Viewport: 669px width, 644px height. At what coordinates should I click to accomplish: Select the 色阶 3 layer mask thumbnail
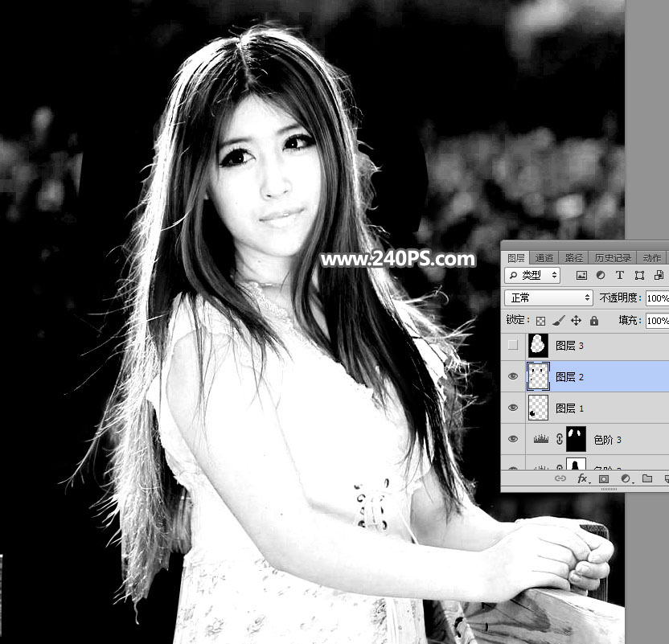(576, 439)
